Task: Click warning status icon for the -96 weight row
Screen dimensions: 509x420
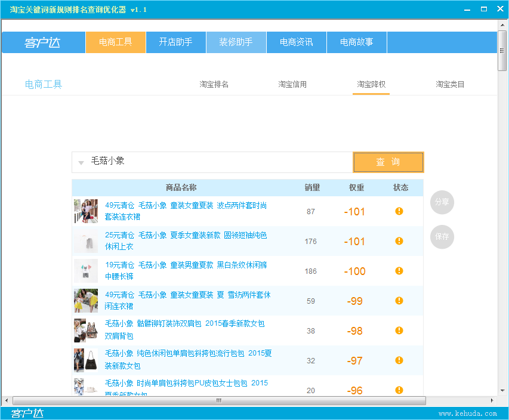Action: 399,390
